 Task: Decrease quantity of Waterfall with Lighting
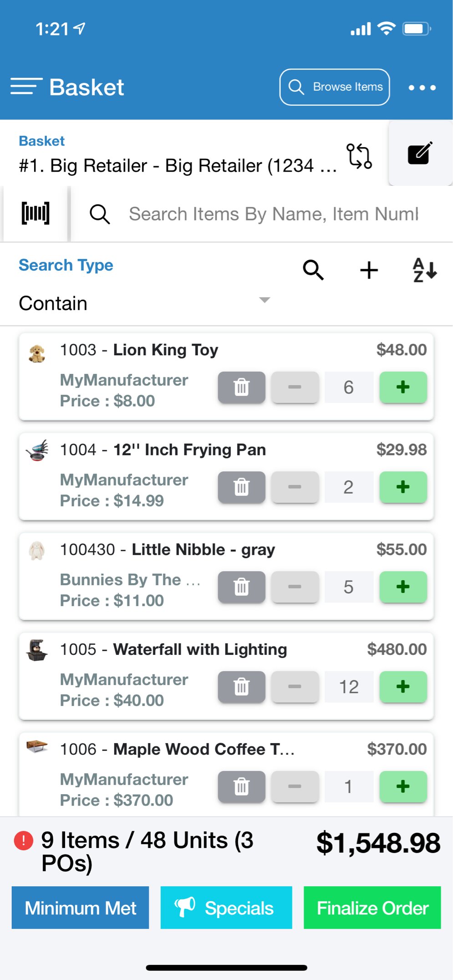(295, 687)
